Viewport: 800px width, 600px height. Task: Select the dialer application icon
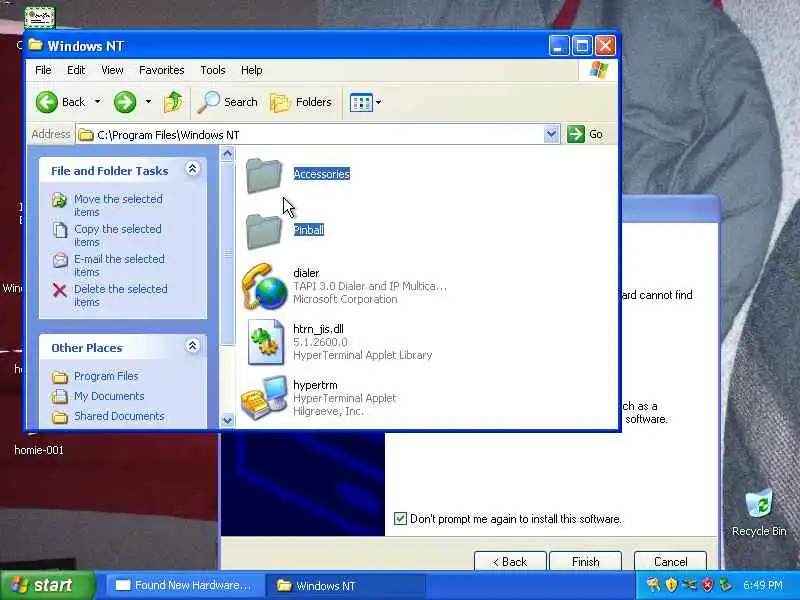tap(264, 287)
